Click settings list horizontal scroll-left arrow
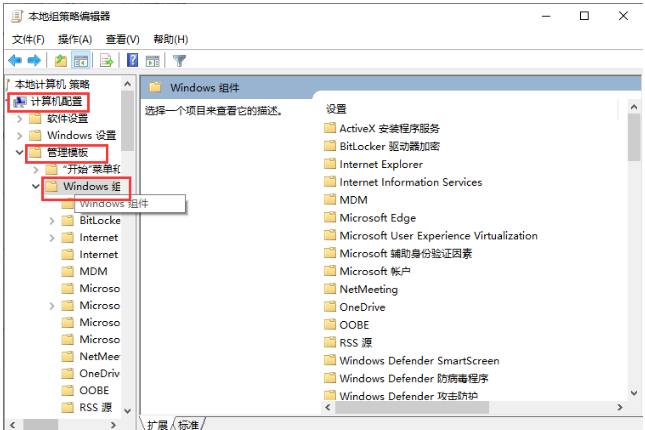This screenshot has height=430, width=645. (x=328, y=407)
